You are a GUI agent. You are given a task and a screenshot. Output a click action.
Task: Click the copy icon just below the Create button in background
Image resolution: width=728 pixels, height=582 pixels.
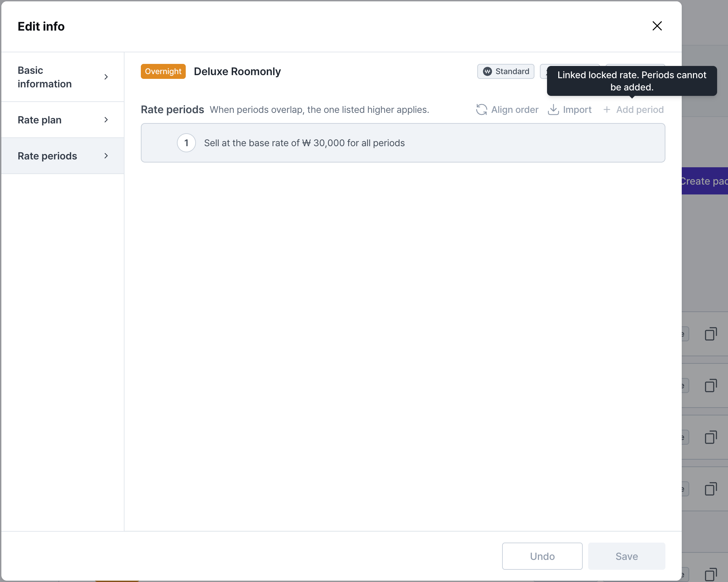tap(711, 334)
